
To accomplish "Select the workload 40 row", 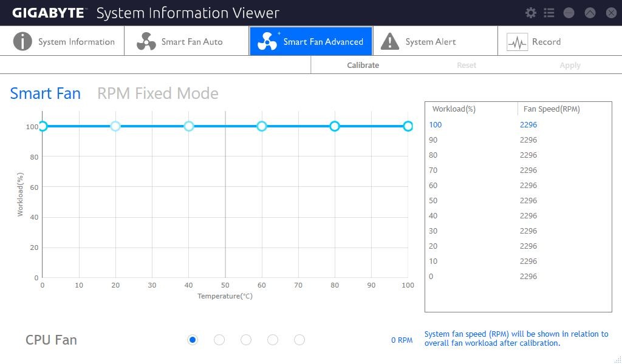I will (518, 216).
